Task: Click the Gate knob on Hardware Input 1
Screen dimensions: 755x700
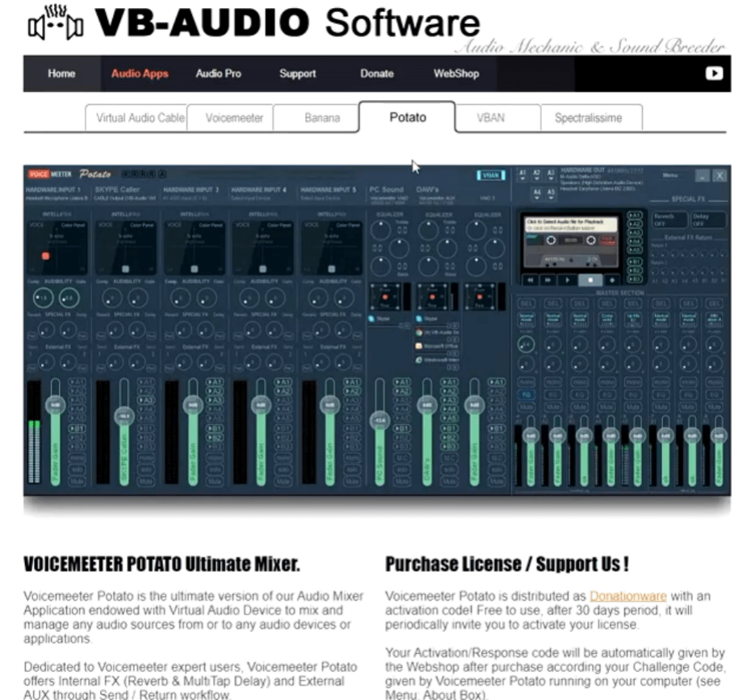Action: tap(69, 298)
